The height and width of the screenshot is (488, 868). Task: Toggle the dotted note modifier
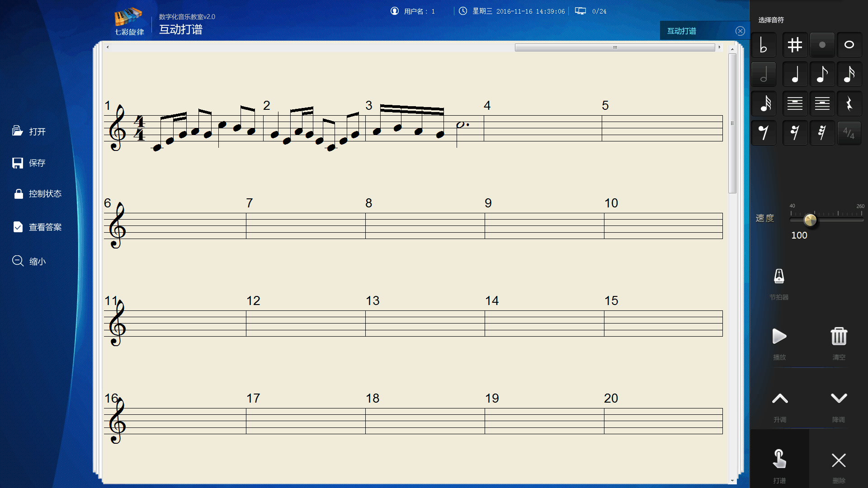(822, 45)
